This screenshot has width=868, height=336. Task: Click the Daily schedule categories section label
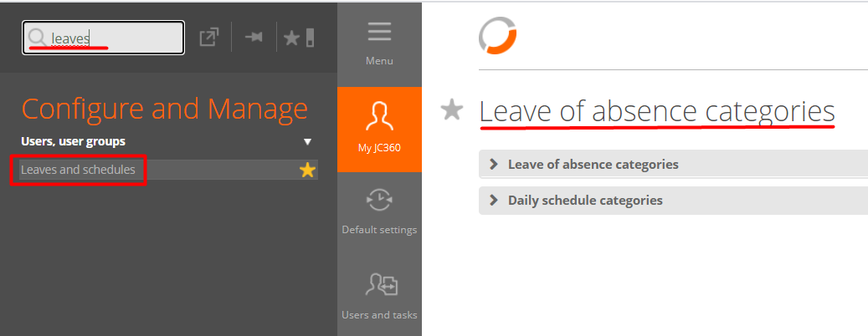585,201
